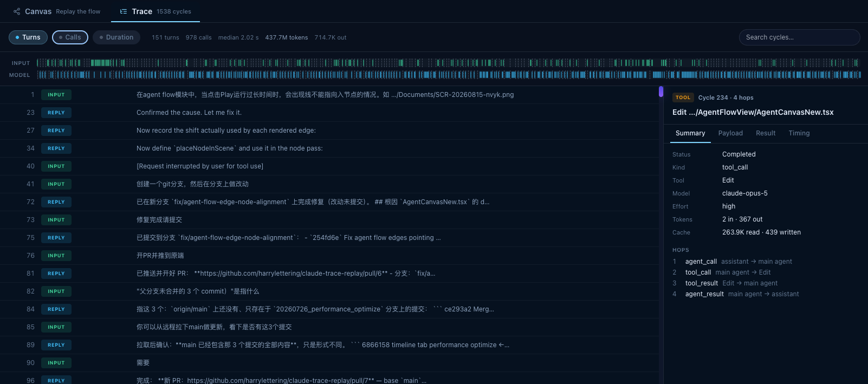Click the 'high' effort value
Image resolution: width=868 pixels, height=384 pixels.
tap(729, 206)
